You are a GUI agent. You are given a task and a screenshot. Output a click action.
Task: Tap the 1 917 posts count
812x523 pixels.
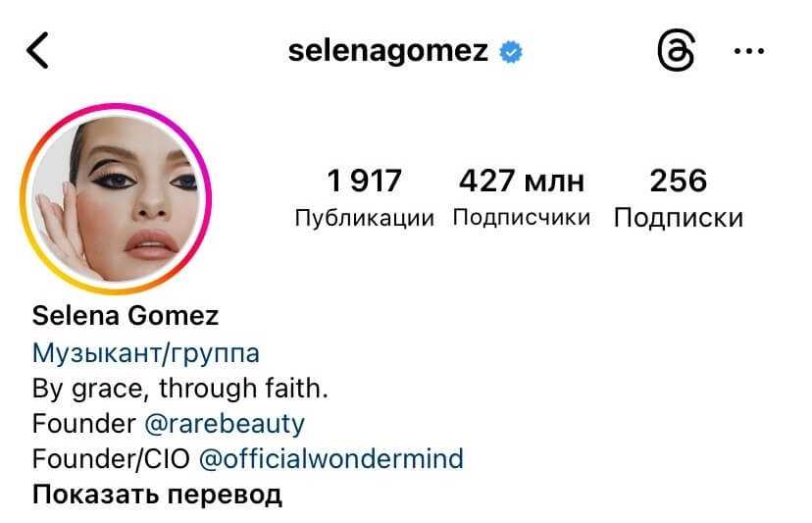click(x=364, y=181)
